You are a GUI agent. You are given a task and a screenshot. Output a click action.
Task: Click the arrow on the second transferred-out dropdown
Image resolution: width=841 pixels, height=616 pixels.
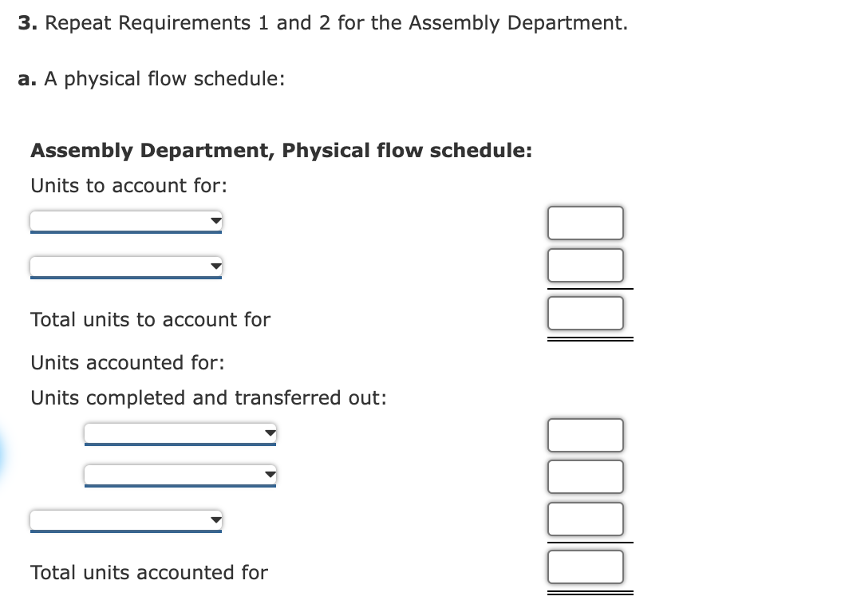(269, 475)
